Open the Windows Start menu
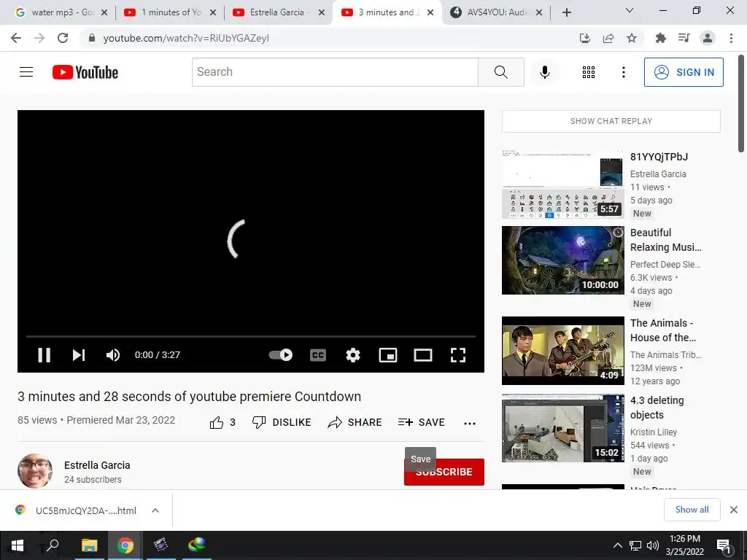 coord(18,545)
